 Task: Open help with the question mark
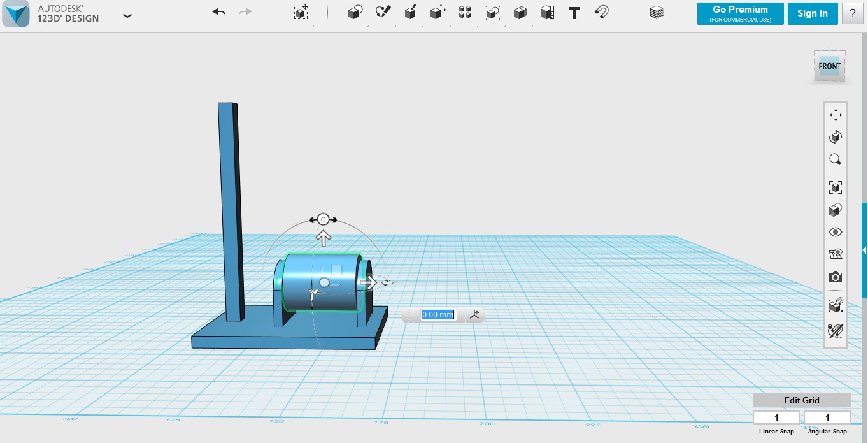point(852,13)
